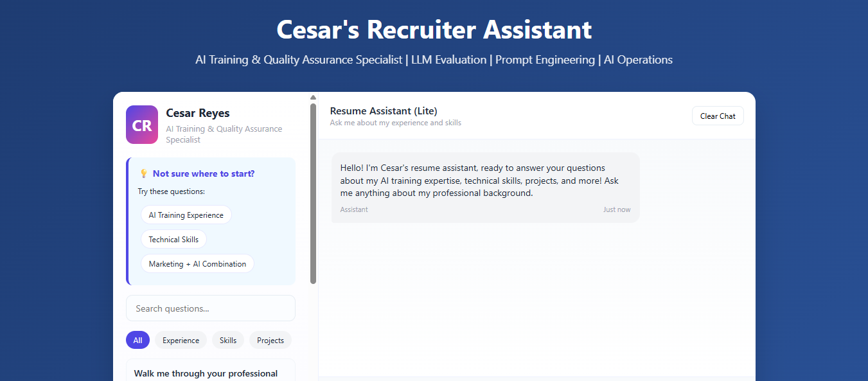Screen dimensions: 868x381
Task: Click the Clear Chat button
Action: coord(718,116)
